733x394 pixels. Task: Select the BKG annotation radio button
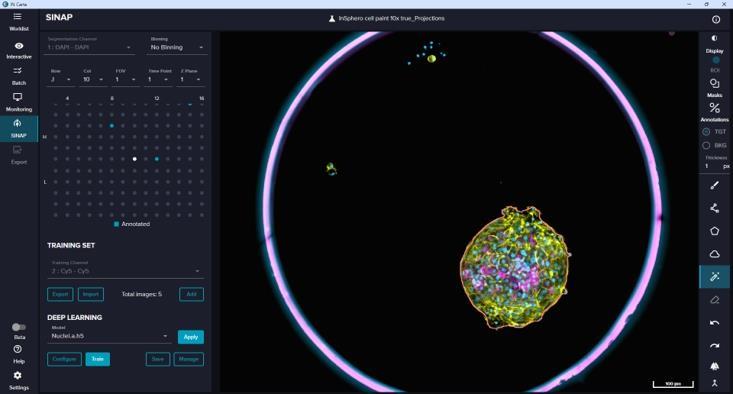click(706, 146)
